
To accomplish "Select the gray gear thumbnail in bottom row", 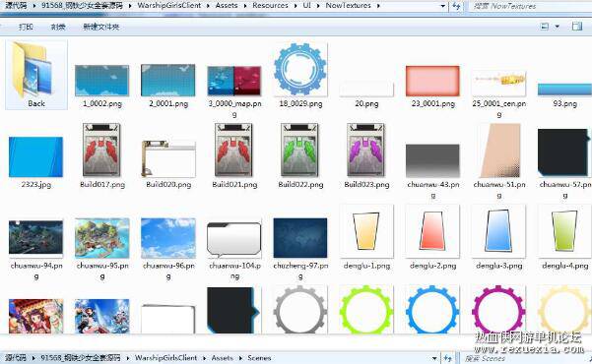I will (300, 310).
